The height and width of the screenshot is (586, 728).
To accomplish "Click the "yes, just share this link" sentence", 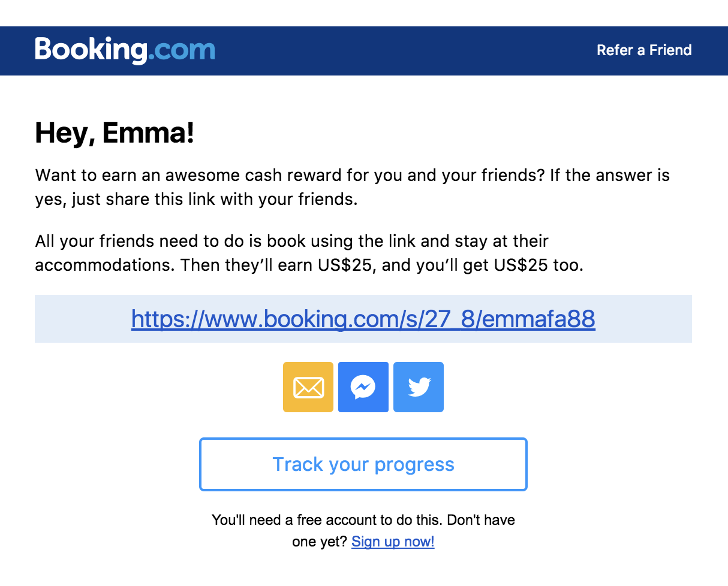I will point(196,199).
